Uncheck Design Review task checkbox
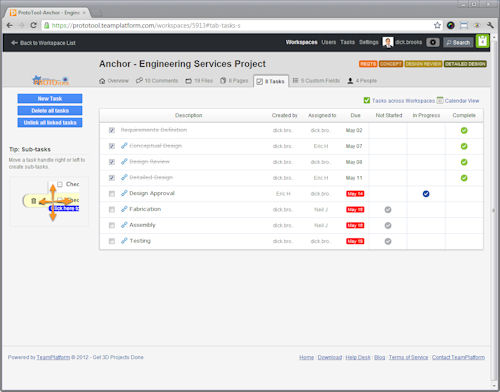This screenshot has height=392, width=500. [x=112, y=162]
